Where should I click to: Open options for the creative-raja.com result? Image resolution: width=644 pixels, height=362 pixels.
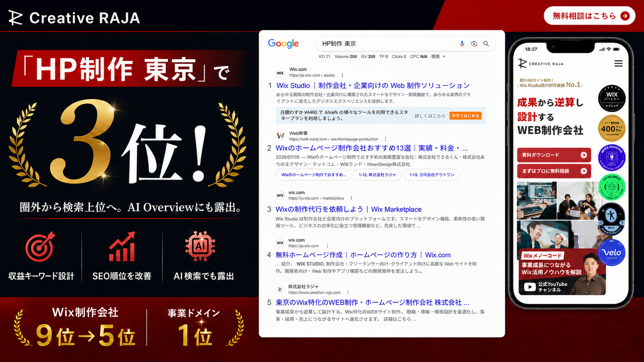click(x=348, y=292)
